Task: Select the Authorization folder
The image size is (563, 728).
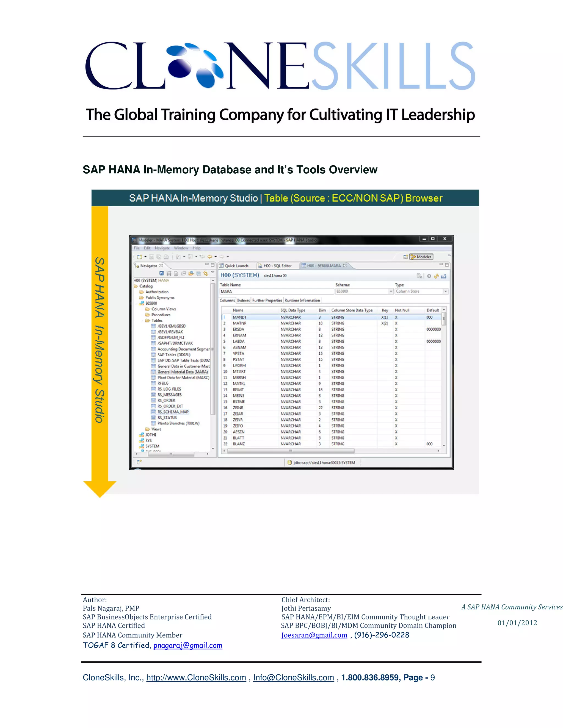Action: (154, 292)
